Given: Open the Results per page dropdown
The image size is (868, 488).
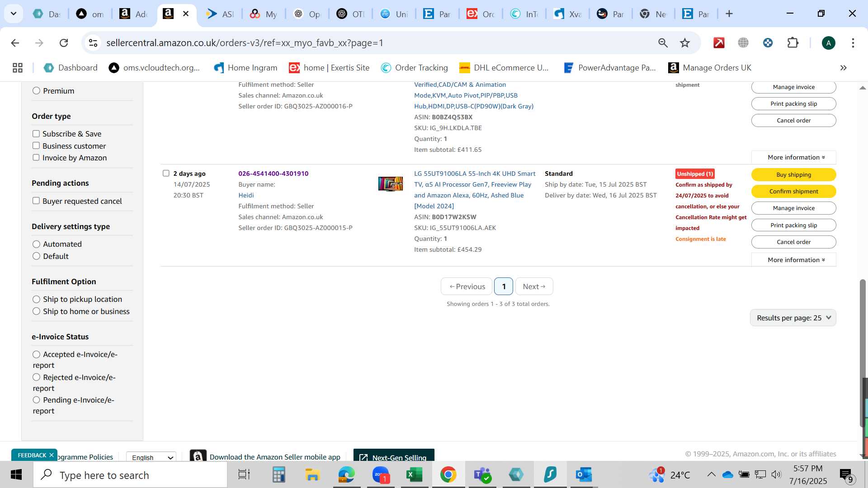Looking at the screenshot, I should pos(793,318).
